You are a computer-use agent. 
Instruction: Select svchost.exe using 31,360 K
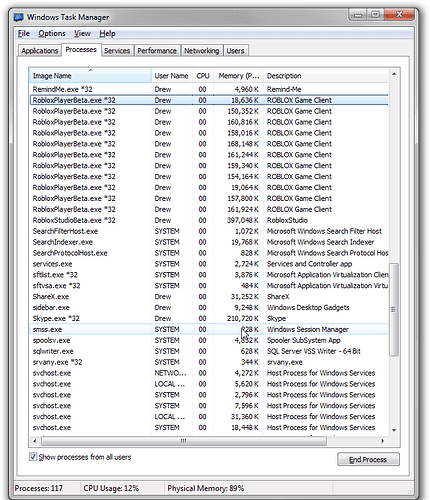click(x=209, y=417)
